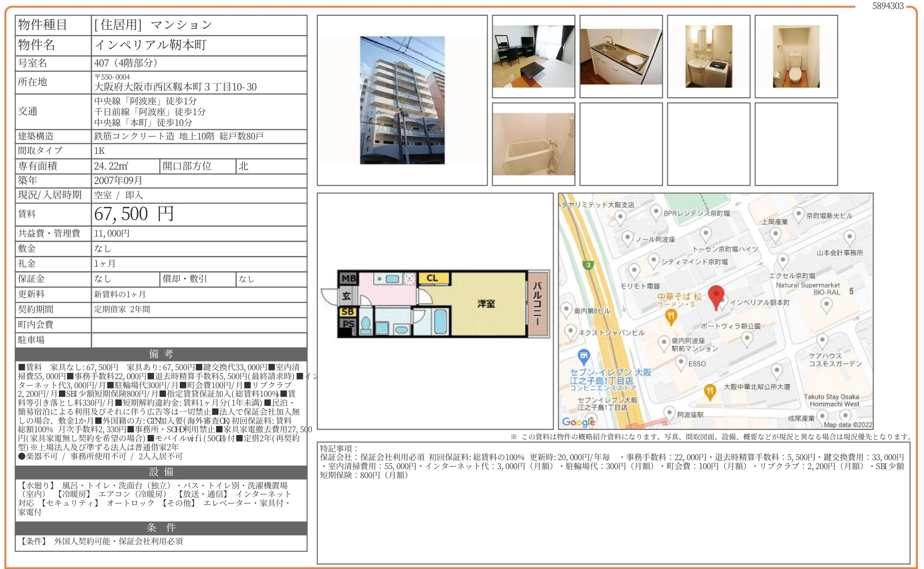Click the 1K floor plan image
The height and width of the screenshot is (569, 924).
point(435,304)
